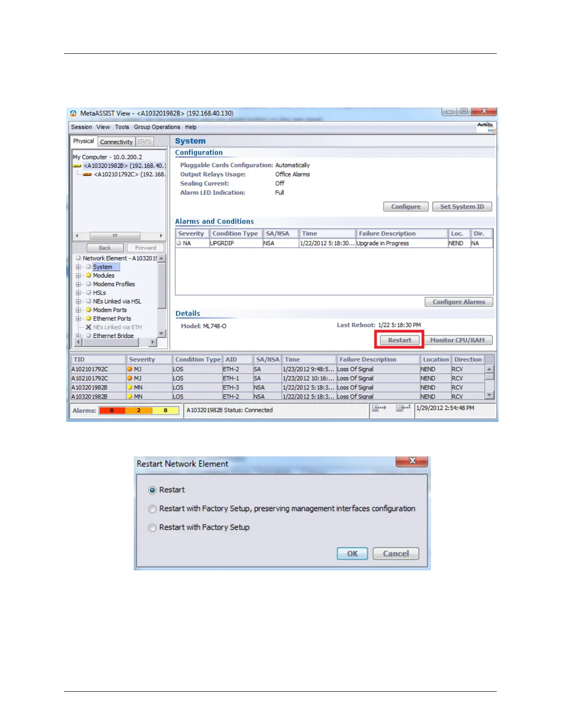Click the Failure Description header in bottom table
Image resolution: width=563 pixels, height=728 pixels.
pyautogui.click(x=378, y=359)
